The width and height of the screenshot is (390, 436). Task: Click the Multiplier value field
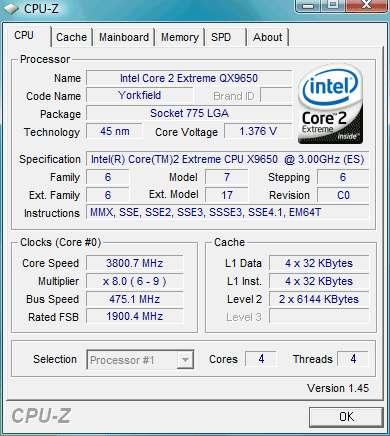pos(135,281)
